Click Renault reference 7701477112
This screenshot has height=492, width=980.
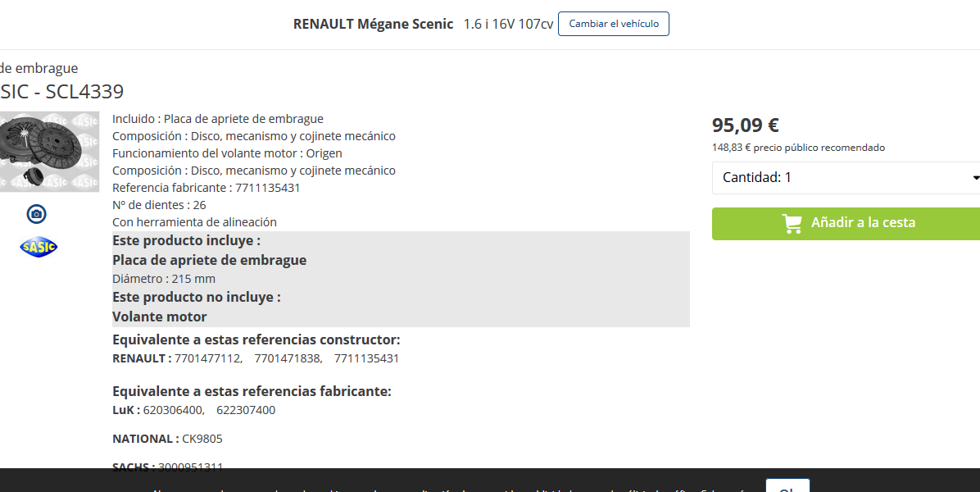pyautogui.click(x=207, y=359)
